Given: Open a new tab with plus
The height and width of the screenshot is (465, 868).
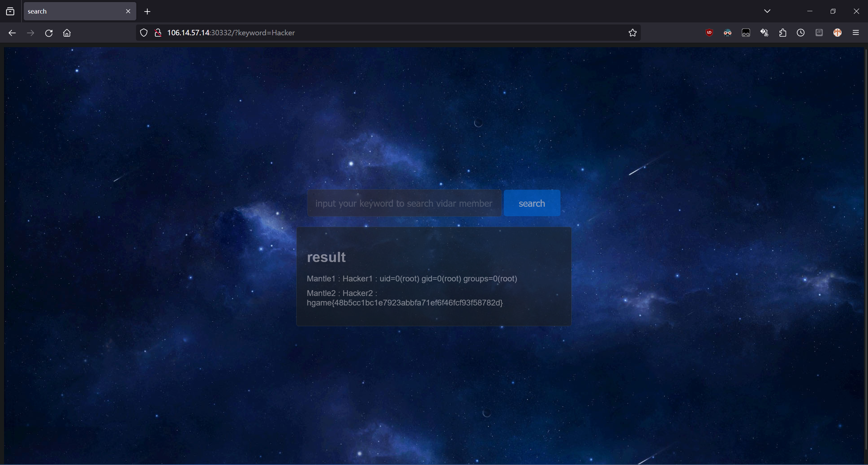Looking at the screenshot, I should pos(147,12).
